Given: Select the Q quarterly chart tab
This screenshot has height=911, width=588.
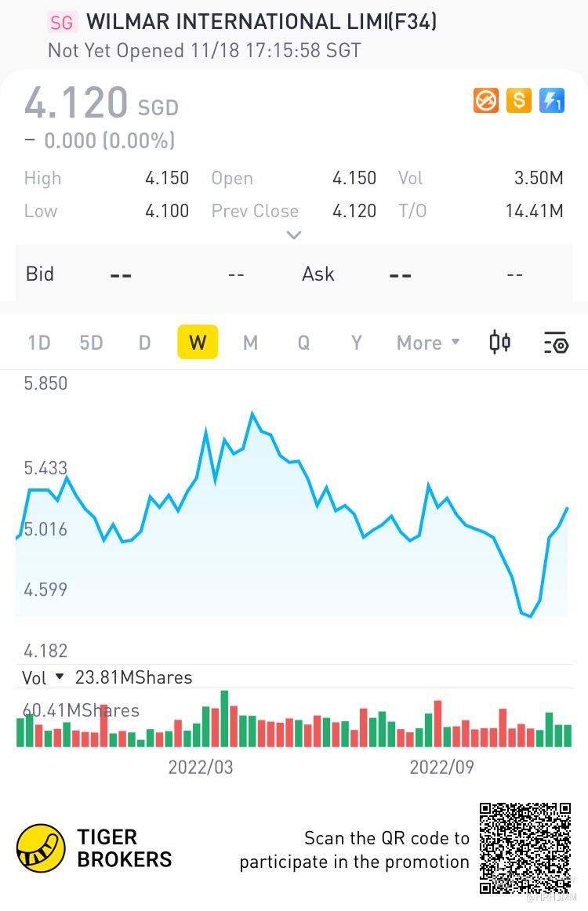Looking at the screenshot, I should [x=303, y=343].
